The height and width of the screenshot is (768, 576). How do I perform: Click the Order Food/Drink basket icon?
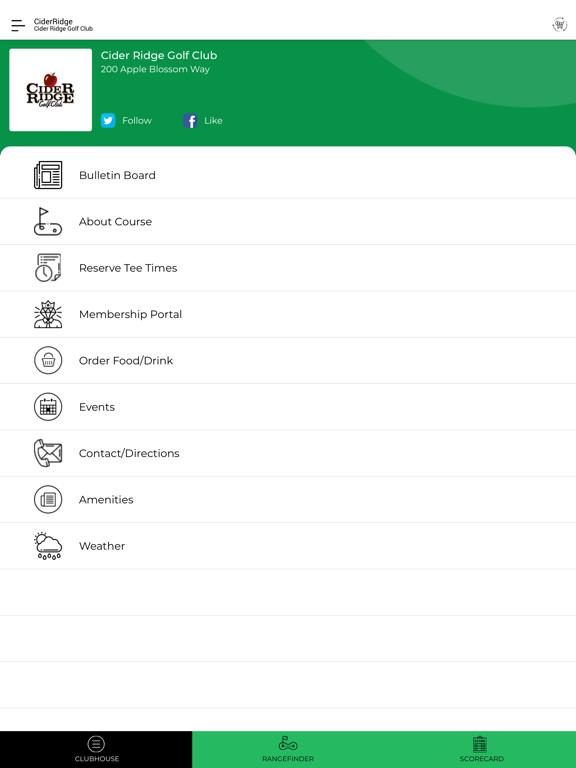tap(48, 360)
